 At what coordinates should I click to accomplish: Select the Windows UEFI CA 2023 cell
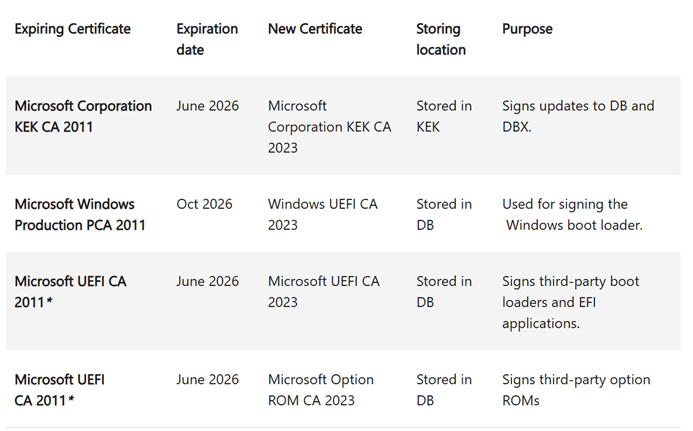[323, 214]
